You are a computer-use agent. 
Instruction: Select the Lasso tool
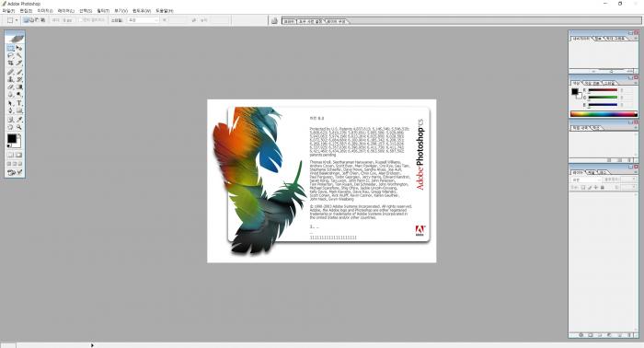pos(11,55)
